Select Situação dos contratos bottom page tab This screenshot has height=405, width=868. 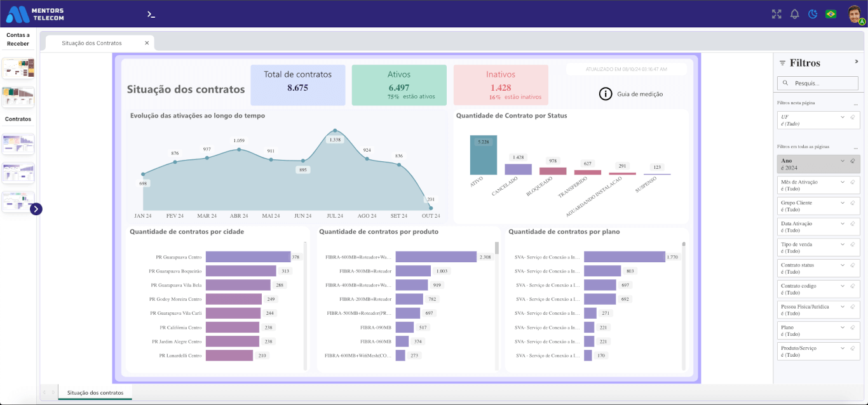pos(95,393)
